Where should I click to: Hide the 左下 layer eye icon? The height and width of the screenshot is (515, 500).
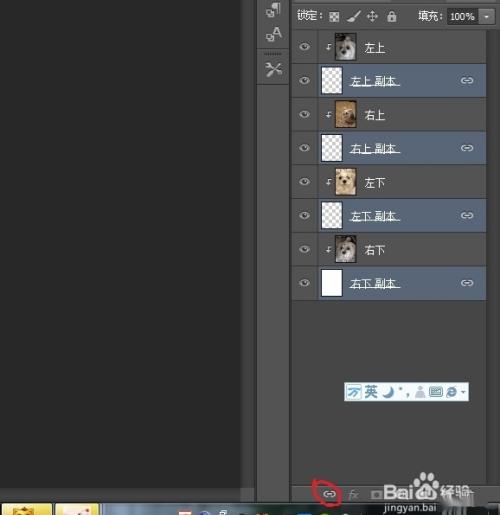[x=304, y=182]
